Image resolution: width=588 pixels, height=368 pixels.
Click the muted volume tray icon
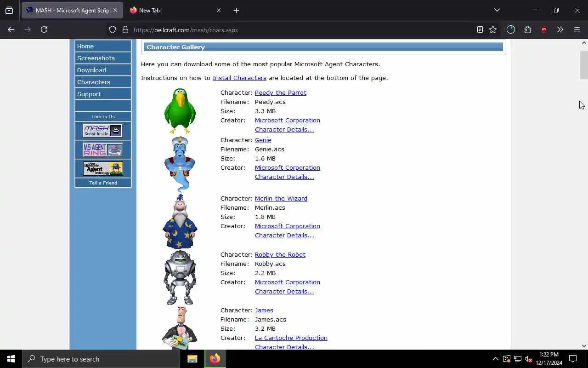pos(528,359)
